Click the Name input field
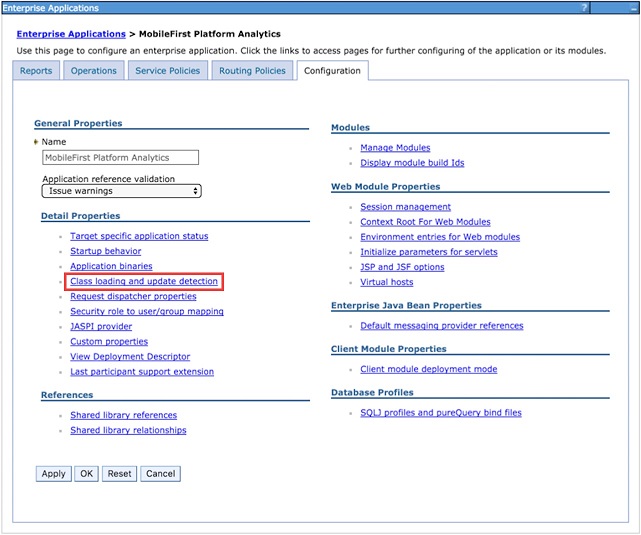Screen dimensions: 641x535 pos(121,158)
